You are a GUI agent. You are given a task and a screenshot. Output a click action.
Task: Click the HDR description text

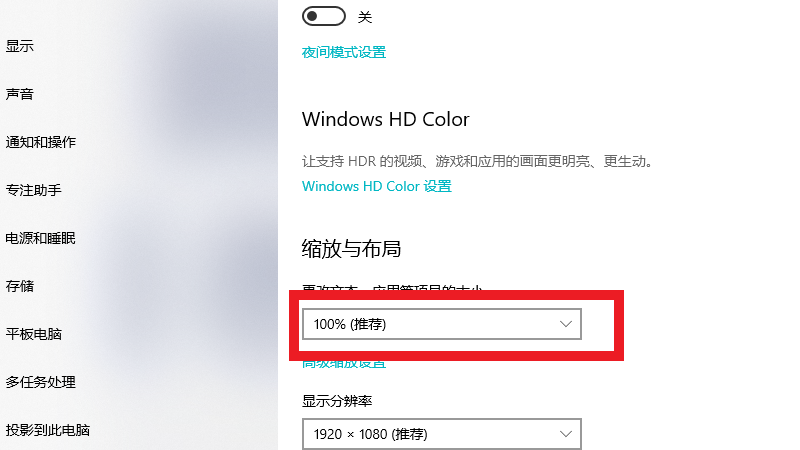(x=477, y=161)
